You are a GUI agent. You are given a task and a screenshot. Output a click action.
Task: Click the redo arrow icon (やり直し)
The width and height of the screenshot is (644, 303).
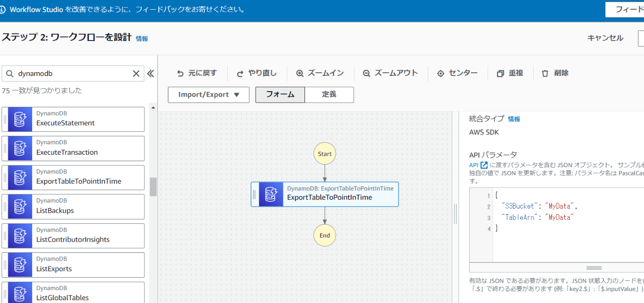click(240, 73)
